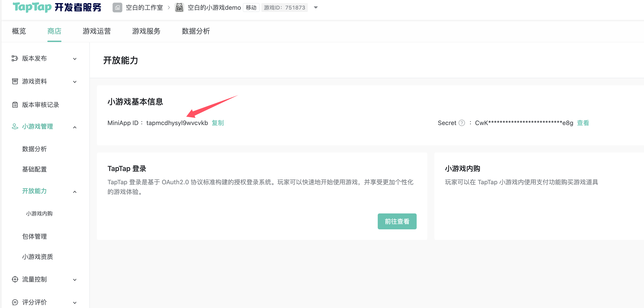This screenshot has width=644, height=308.
Task: Click the 前往查看 button for TapTap 登录
Action: click(x=397, y=221)
